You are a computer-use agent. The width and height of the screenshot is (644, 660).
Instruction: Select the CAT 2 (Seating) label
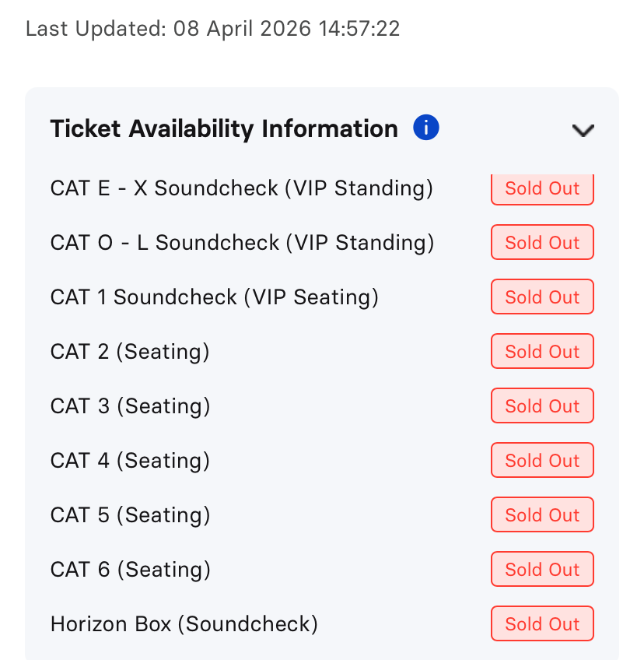(x=130, y=352)
